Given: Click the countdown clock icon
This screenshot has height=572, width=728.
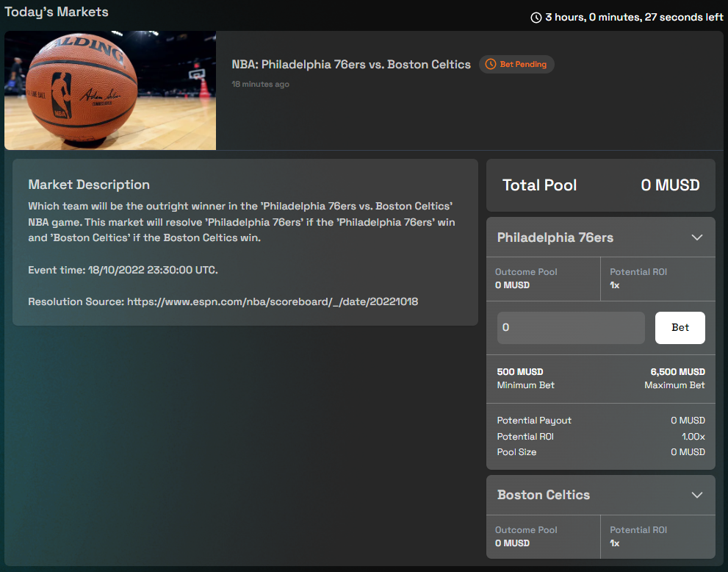Looking at the screenshot, I should pos(536,18).
